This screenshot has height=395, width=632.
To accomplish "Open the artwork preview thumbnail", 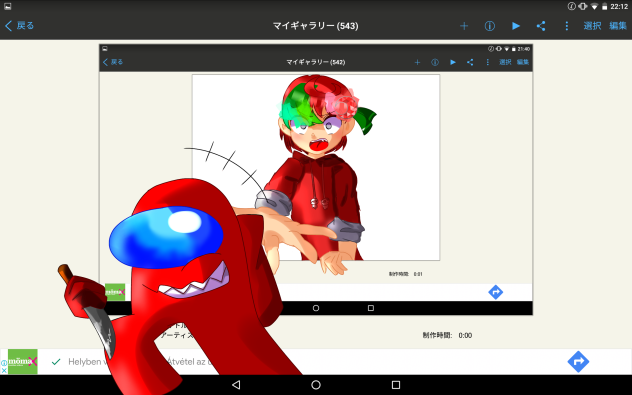I will (316, 179).
